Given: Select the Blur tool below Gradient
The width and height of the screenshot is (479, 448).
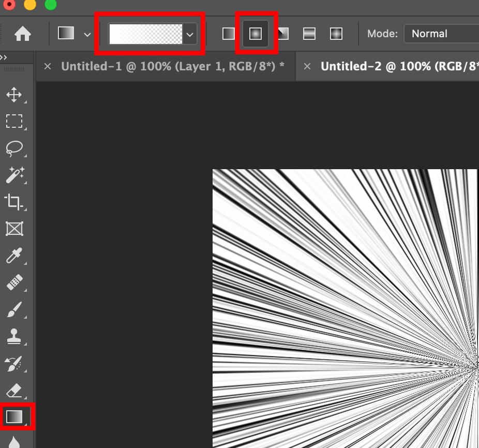Looking at the screenshot, I should [x=14, y=442].
